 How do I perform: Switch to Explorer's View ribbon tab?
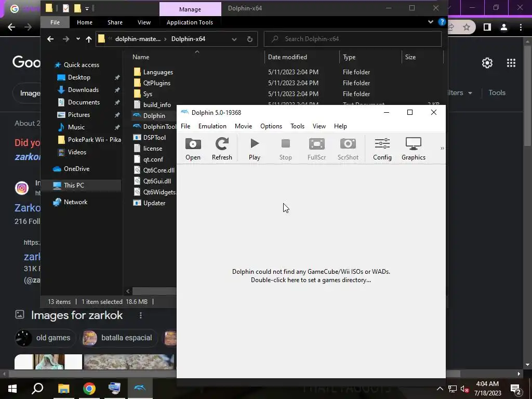[144, 22]
